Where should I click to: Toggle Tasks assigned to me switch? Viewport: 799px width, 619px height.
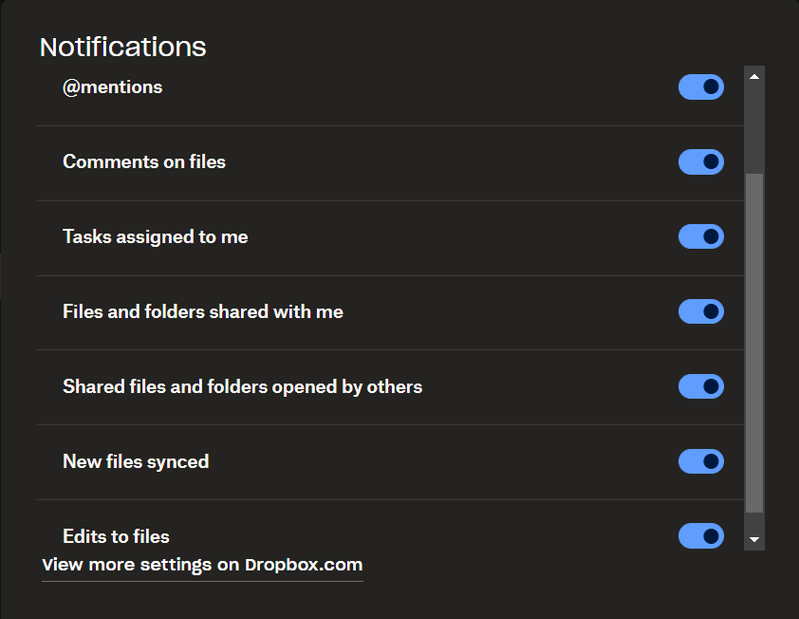[700, 237]
